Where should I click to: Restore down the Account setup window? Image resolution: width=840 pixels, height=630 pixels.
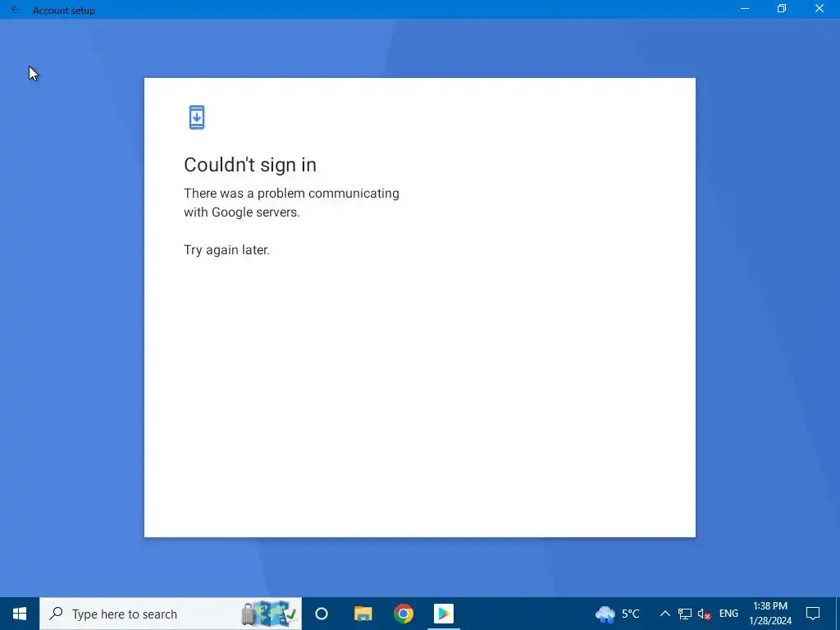(x=782, y=8)
